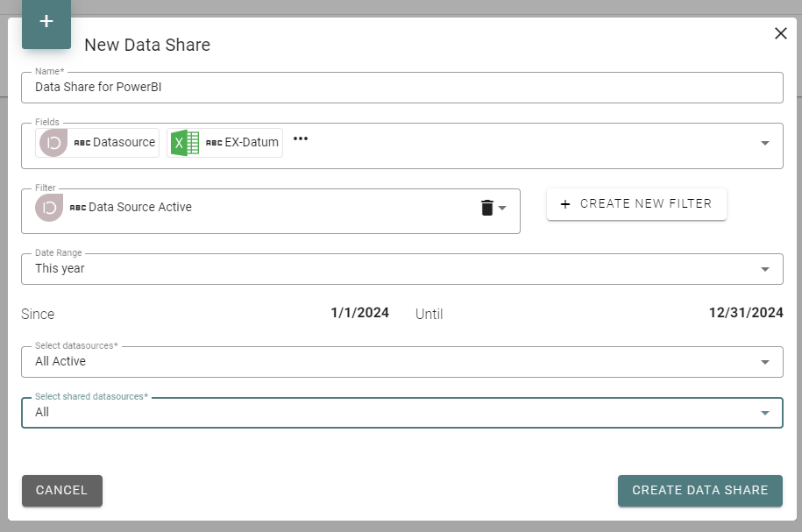Screen dimensions: 802x532
Task: Click the EX-Datum field chip label
Action: point(251,142)
